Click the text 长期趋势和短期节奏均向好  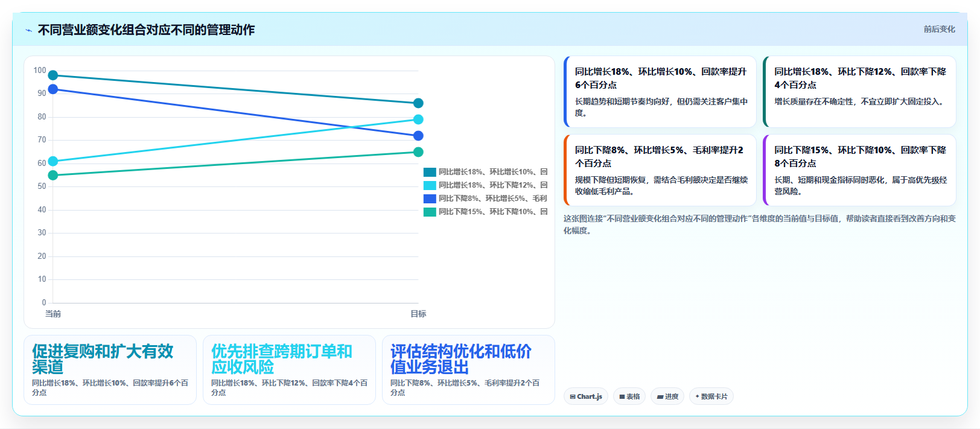(622, 101)
